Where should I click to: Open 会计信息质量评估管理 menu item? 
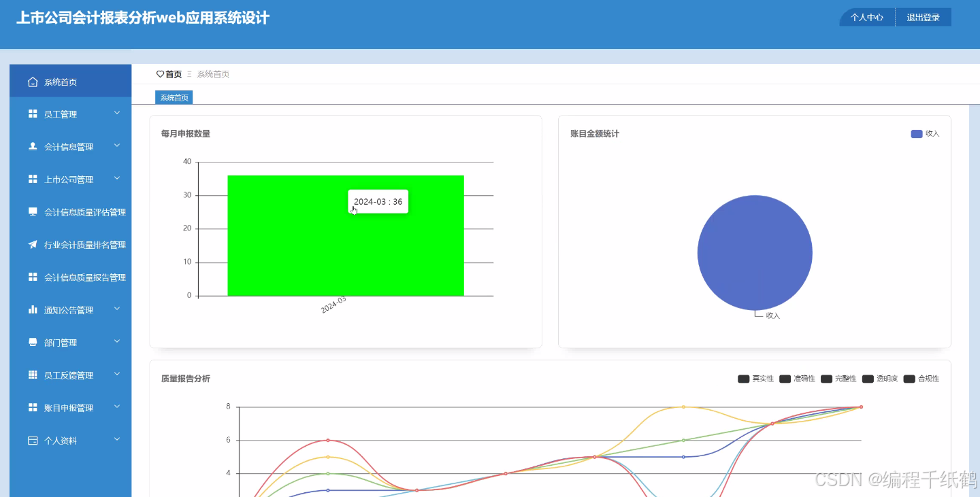(71, 212)
